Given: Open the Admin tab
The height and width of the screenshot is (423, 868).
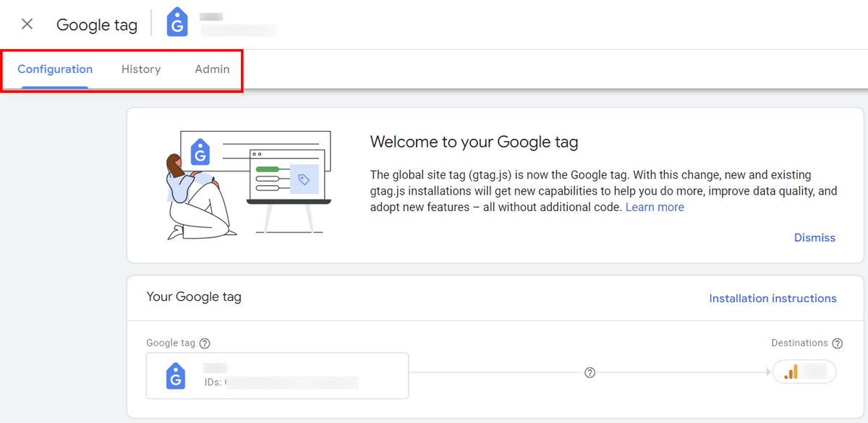Looking at the screenshot, I should 212,69.
